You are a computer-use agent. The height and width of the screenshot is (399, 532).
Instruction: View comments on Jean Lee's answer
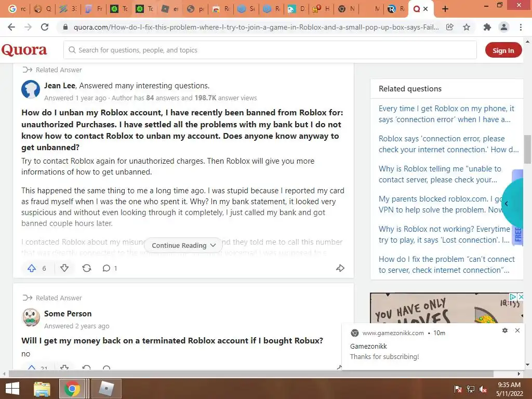point(110,269)
